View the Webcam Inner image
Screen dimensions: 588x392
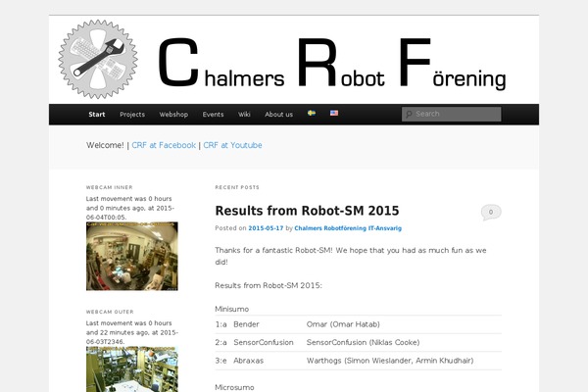[132, 256]
